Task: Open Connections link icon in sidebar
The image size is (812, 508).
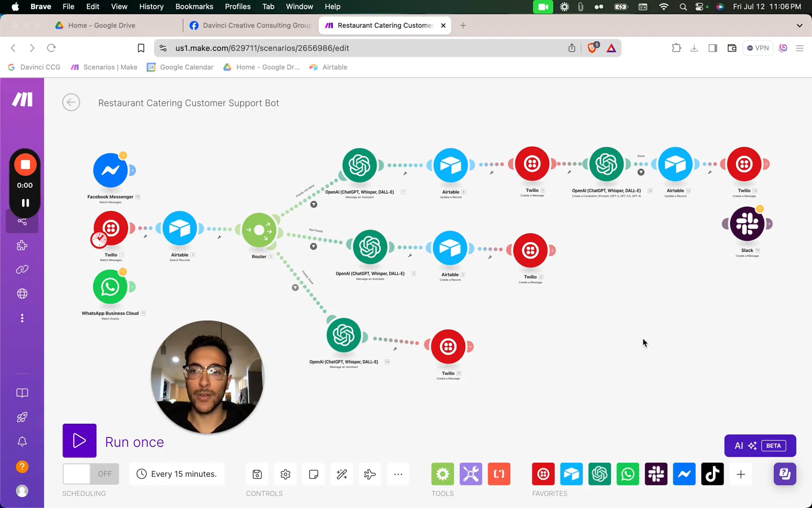Action: [22, 270]
